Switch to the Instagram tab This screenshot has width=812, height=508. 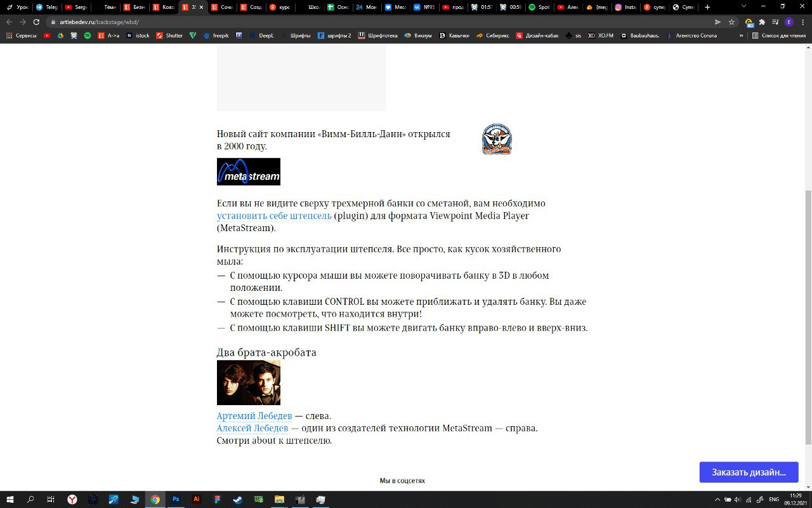pyautogui.click(x=627, y=7)
